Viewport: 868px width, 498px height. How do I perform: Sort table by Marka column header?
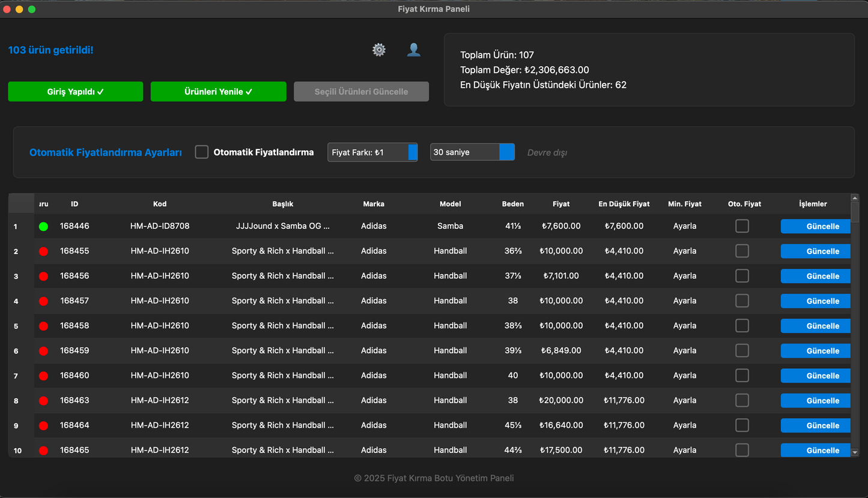coord(374,204)
